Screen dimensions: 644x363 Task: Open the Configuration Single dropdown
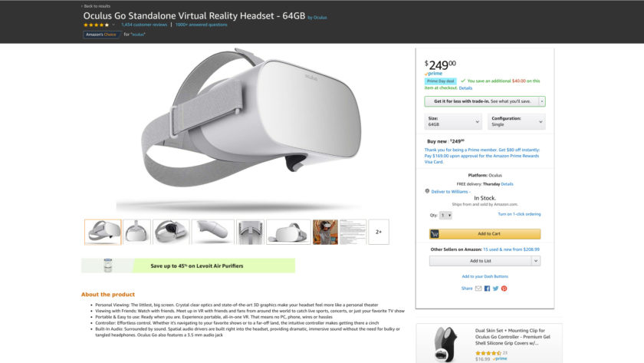point(517,121)
